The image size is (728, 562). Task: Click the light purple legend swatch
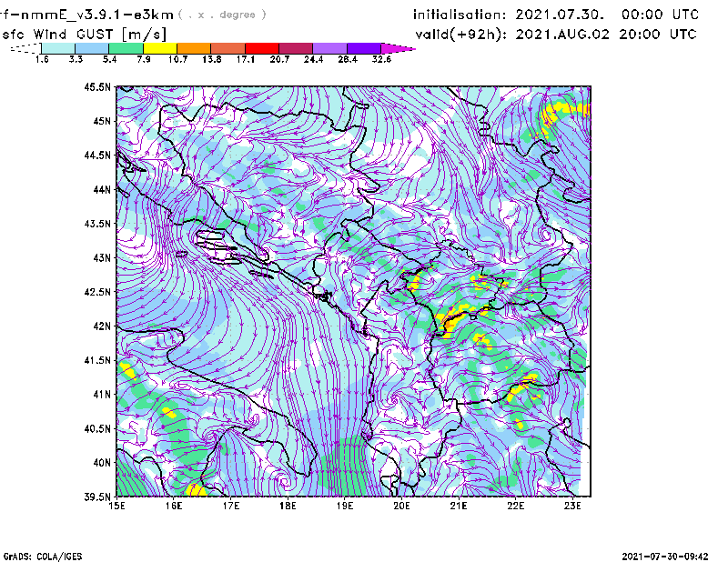pyautogui.click(x=330, y=48)
